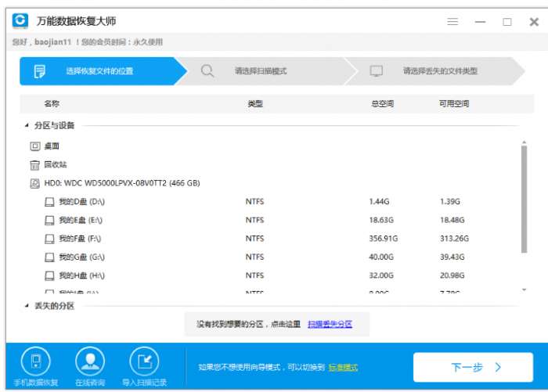Collapse the 丢失的分区 section
This screenshot has height=392, width=548.
(x=27, y=306)
